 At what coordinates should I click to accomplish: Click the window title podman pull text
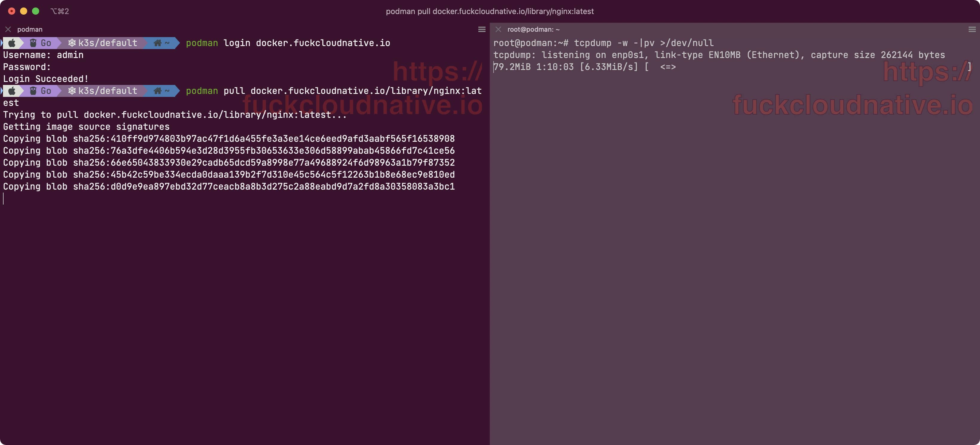point(490,11)
